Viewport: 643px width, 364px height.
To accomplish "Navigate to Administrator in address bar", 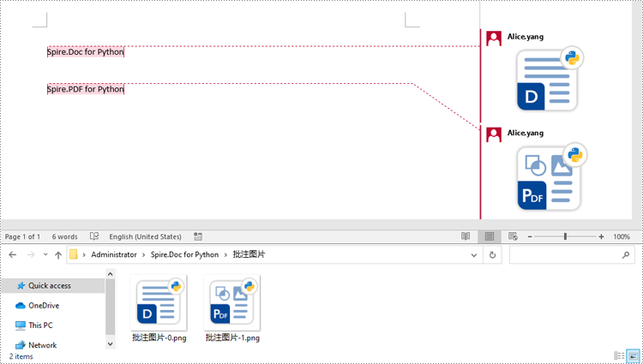I will (114, 254).
